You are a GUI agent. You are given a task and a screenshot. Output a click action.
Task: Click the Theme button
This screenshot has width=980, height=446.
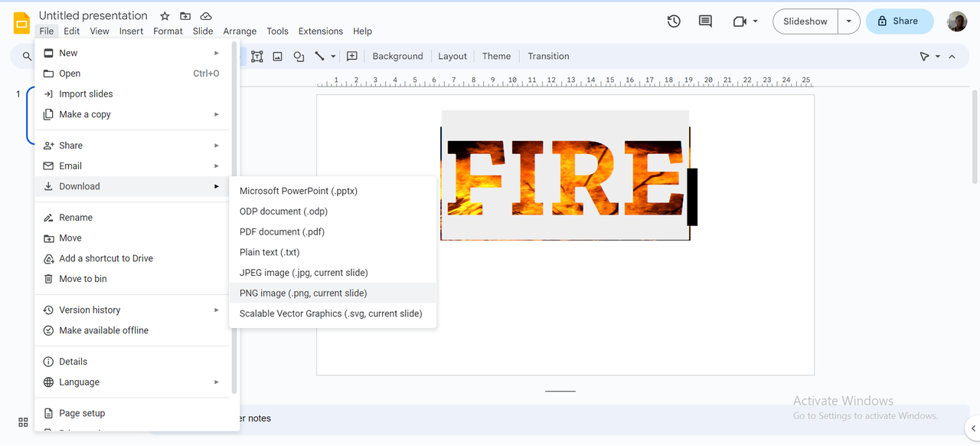point(496,57)
